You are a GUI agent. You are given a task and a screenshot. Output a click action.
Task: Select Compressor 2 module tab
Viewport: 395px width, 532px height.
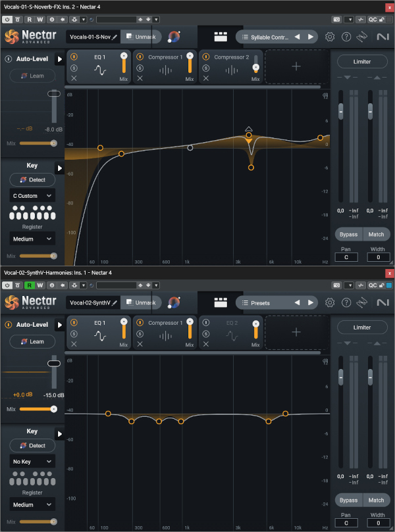coord(230,66)
